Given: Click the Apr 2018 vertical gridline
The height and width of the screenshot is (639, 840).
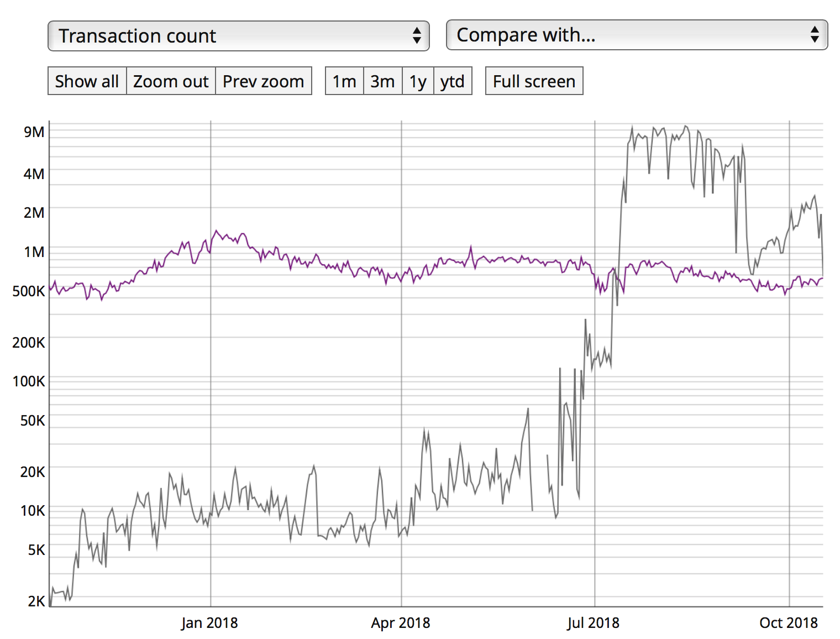Looking at the screenshot, I should point(401,364).
